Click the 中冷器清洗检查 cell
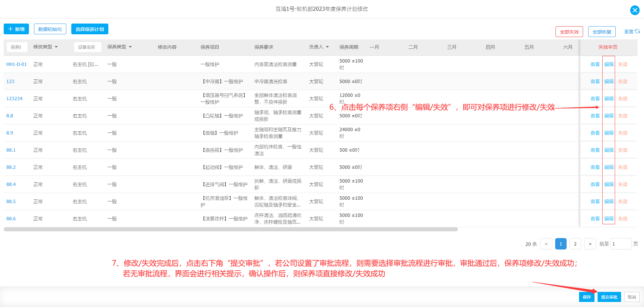Screen dimensions: 644x307 [x=271, y=81]
